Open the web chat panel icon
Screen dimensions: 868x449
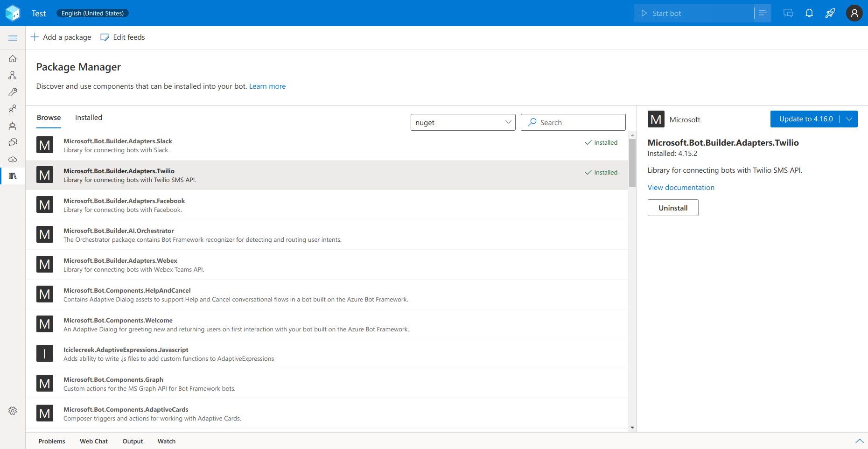point(788,13)
